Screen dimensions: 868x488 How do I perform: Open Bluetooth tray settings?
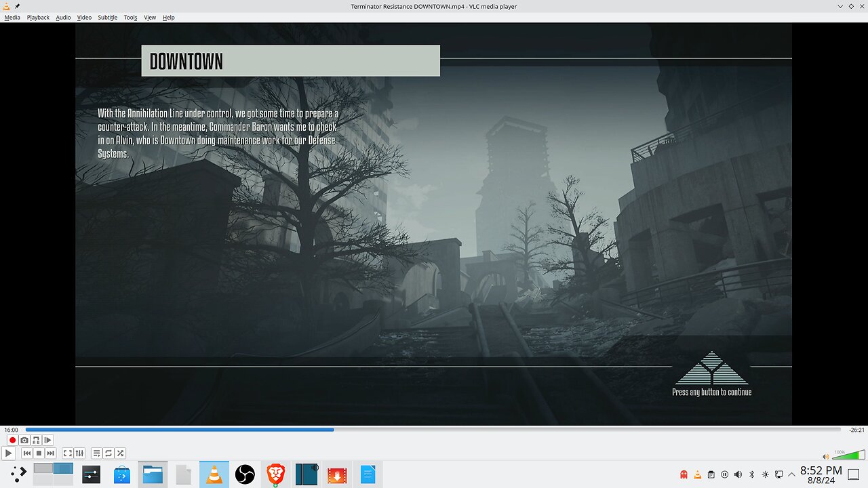751,474
